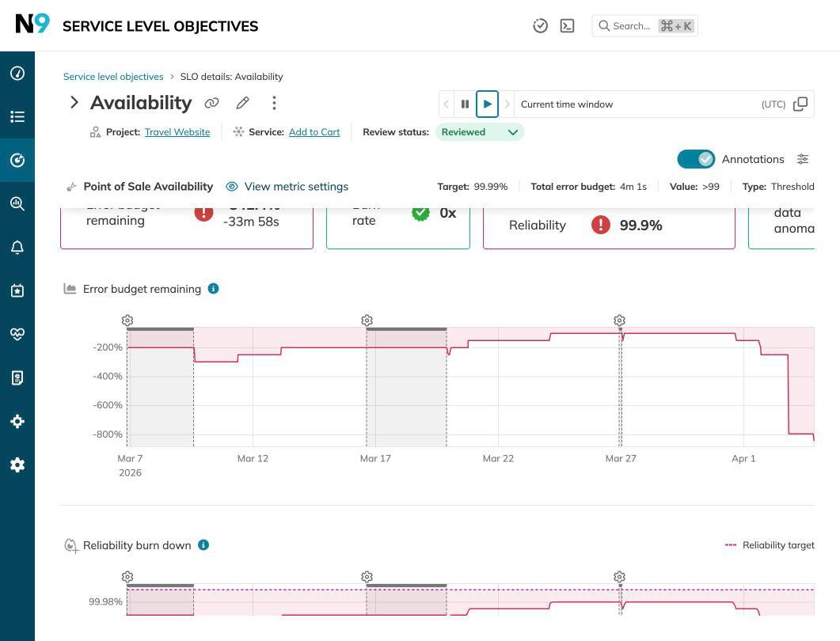Click the Reports document icon in the sidebar
The image size is (840, 641).
coord(17,377)
